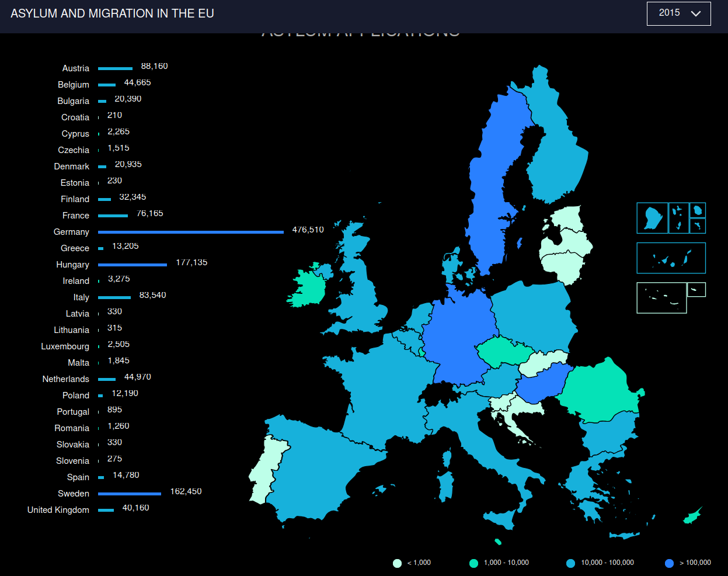Click the Germany bar in the chart
Viewport: 728px width, 576px height.
click(190, 232)
